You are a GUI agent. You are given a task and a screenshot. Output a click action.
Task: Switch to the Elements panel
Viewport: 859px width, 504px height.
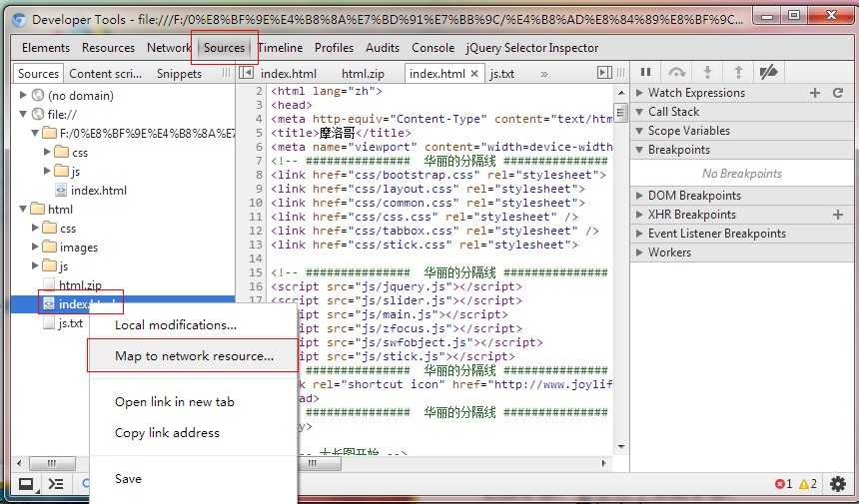[x=46, y=48]
